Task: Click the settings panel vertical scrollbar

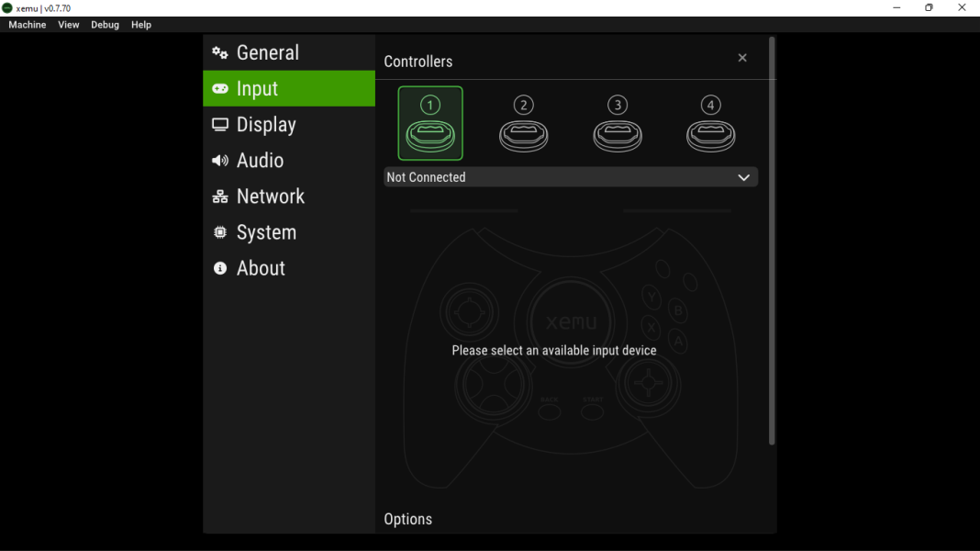Action: pos(772,241)
